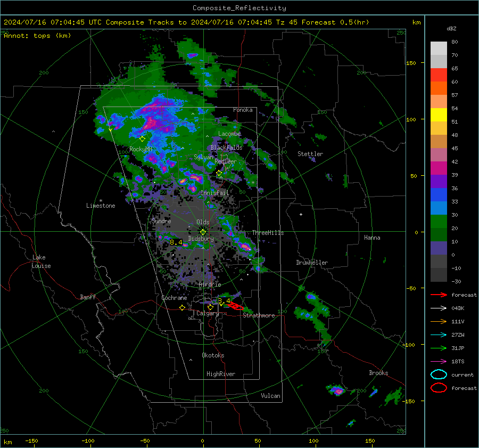This screenshot has width=479, height=448.
Task: Click the storm top label '3.4' near Calgary
Action: (x=224, y=300)
